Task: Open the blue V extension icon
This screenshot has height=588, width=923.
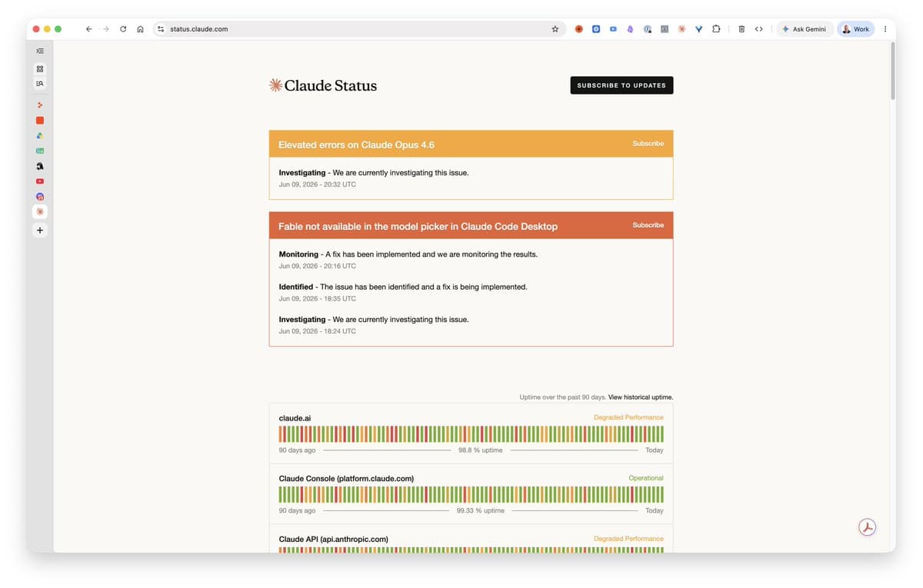Action: (x=698, y=29)
